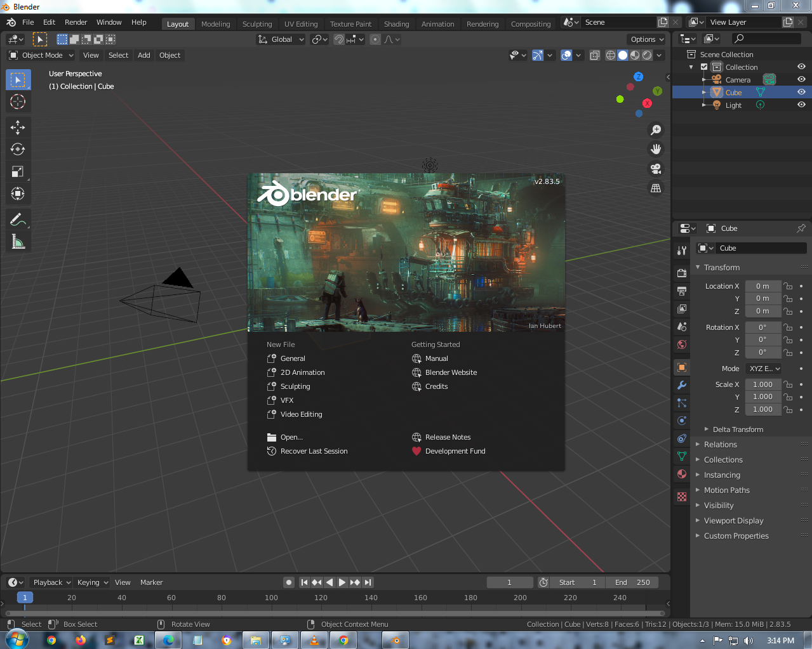812x649 pixels.
Task: Collapse the Collection tree in the outliner
Action: [691, 67]
